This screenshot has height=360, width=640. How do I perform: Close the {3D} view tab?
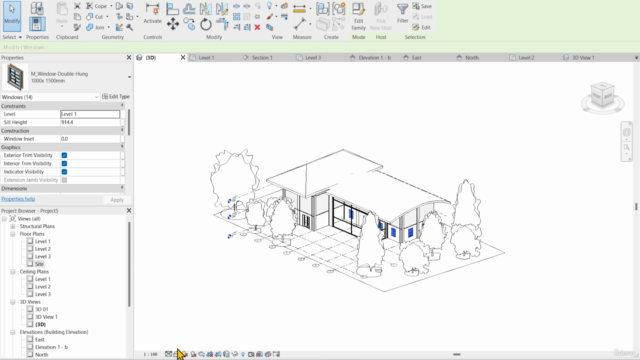pos(183,58)
